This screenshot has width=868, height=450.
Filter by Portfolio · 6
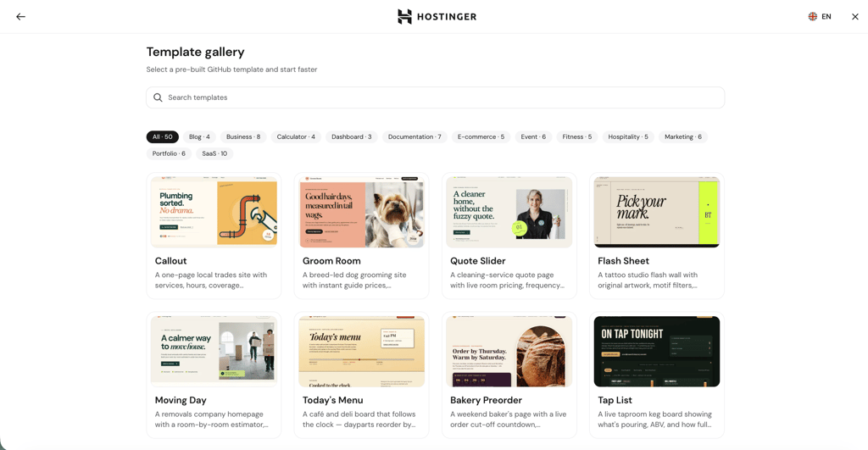pos(169,153)
